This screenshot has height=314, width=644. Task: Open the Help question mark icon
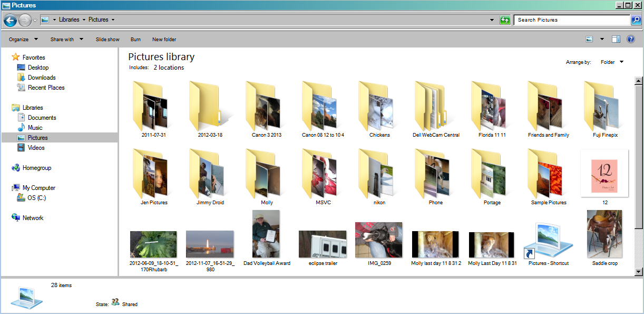click(630, 39)
